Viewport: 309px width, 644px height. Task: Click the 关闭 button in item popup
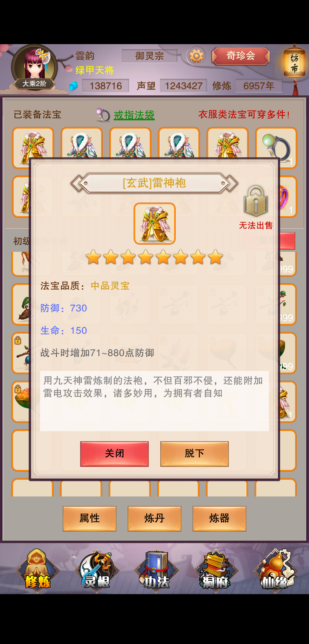[114, 454]
